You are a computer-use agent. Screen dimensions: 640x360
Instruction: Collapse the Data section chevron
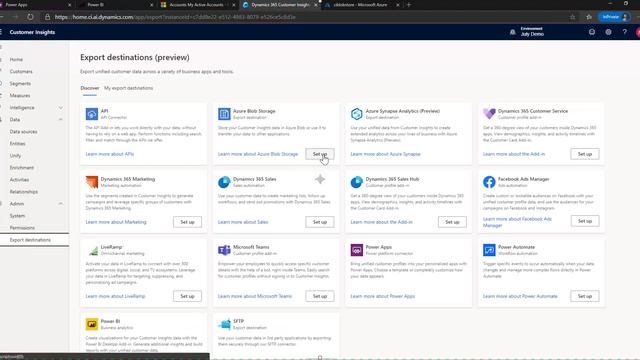[x=60, y=120]
